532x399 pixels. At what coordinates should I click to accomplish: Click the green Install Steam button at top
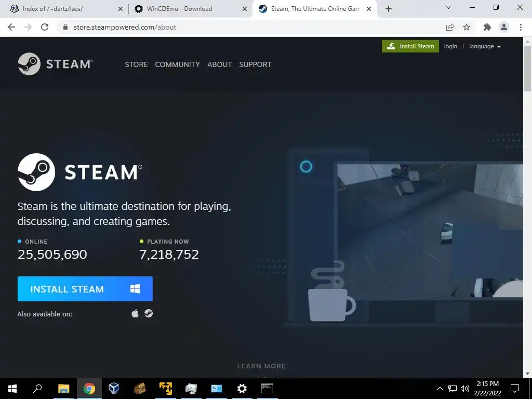click(x=410, y=46)
